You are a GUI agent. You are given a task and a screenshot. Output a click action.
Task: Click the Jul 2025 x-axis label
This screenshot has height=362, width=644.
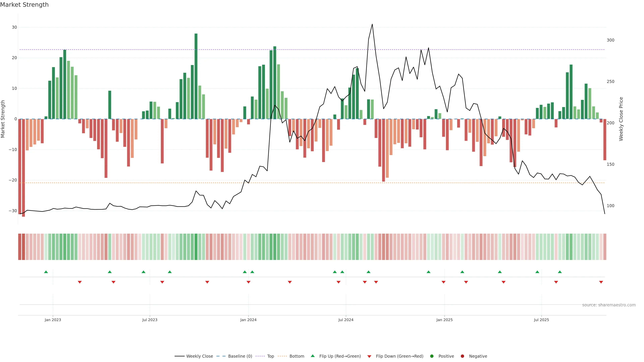point(541,320)
